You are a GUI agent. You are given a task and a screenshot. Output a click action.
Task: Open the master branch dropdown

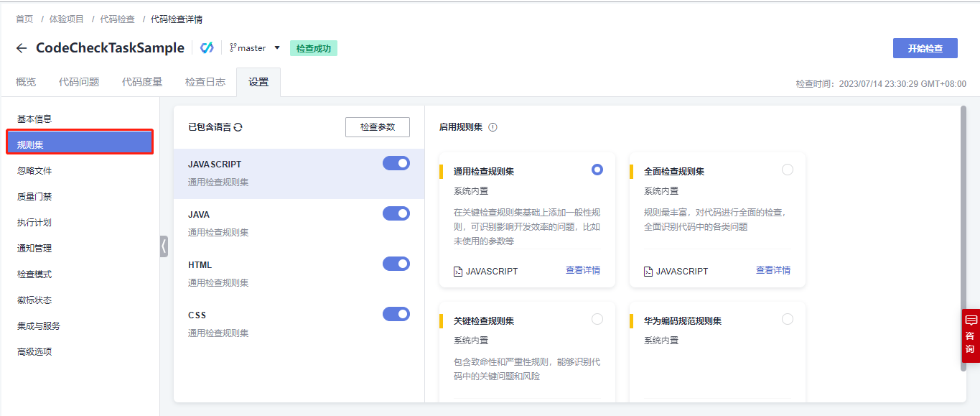277,48
